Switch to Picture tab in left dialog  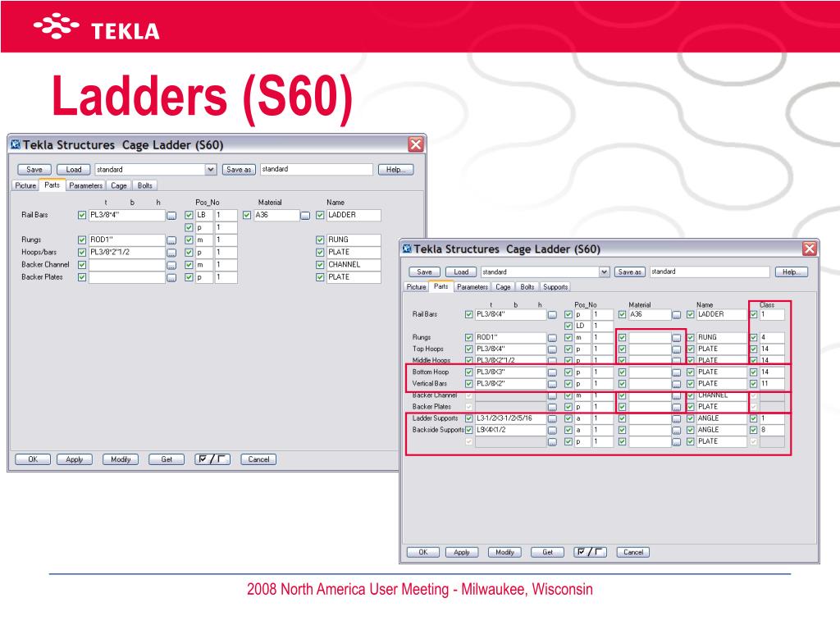25,186
